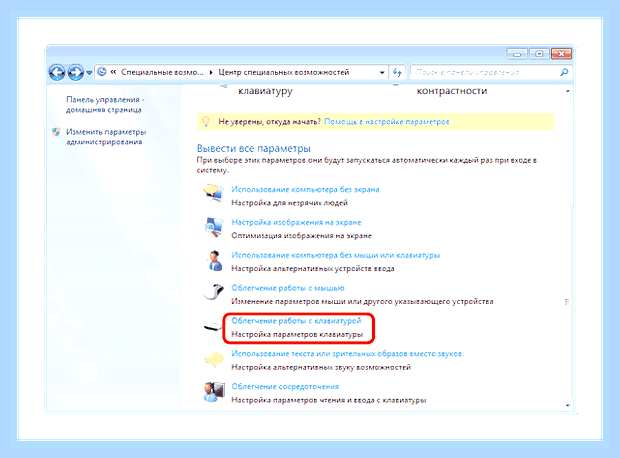
Task: Click the scrollbar down arrow
Action: [x=568, y=405]
